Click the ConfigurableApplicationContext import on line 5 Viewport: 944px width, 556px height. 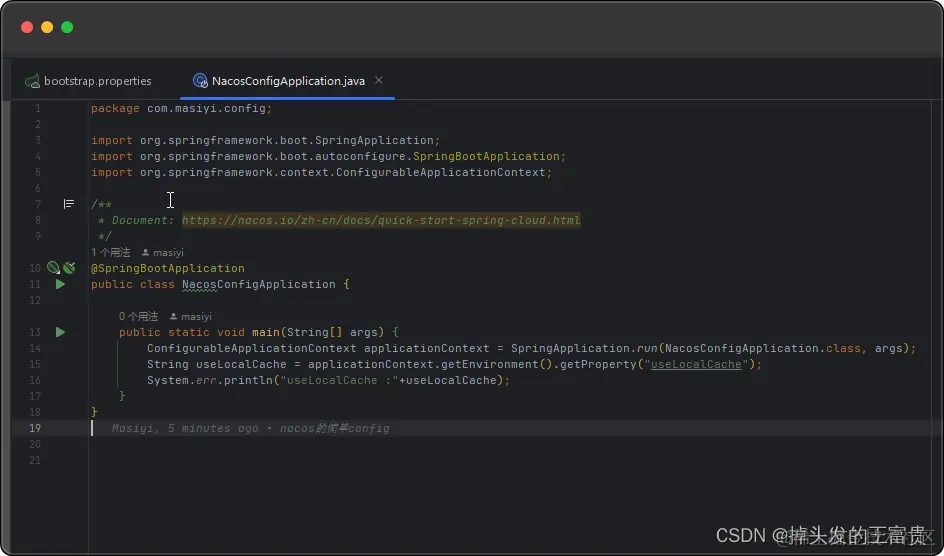pyautogui.click(x=321, y=172)
